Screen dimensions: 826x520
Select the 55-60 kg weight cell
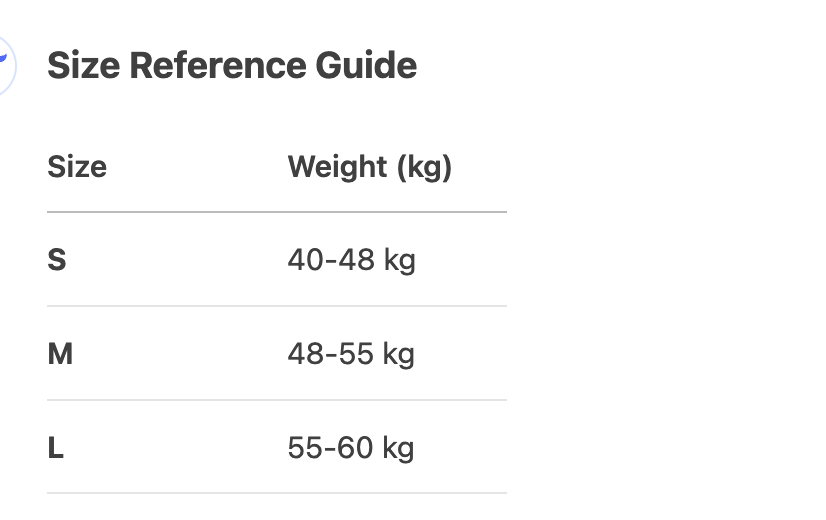click(351, 448)
